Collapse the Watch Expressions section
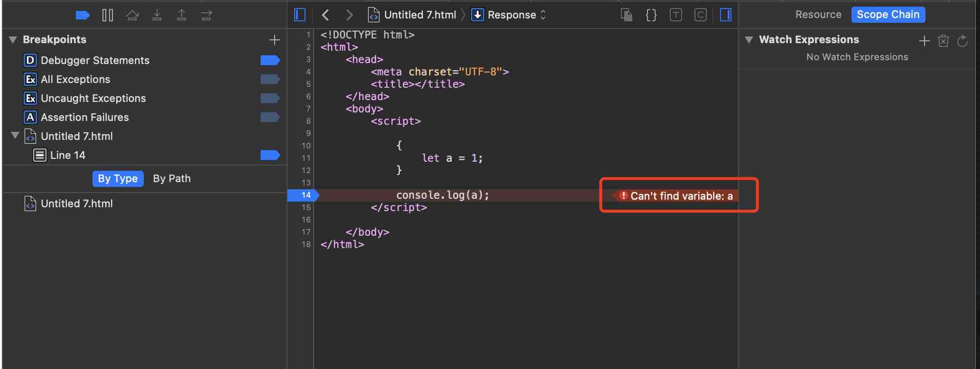 click(749, 40)
